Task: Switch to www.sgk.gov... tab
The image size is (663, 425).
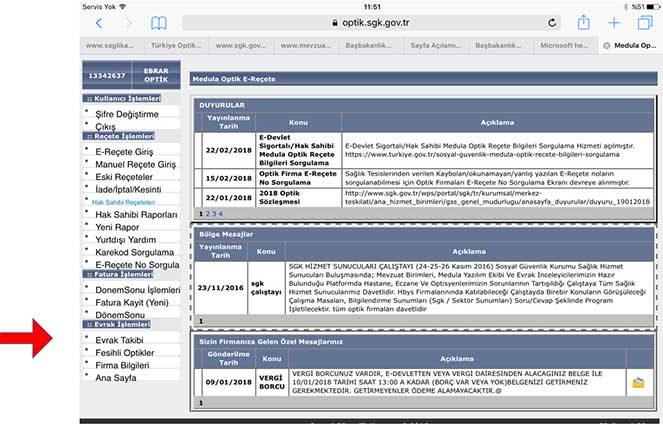Action: click(241, 45)
